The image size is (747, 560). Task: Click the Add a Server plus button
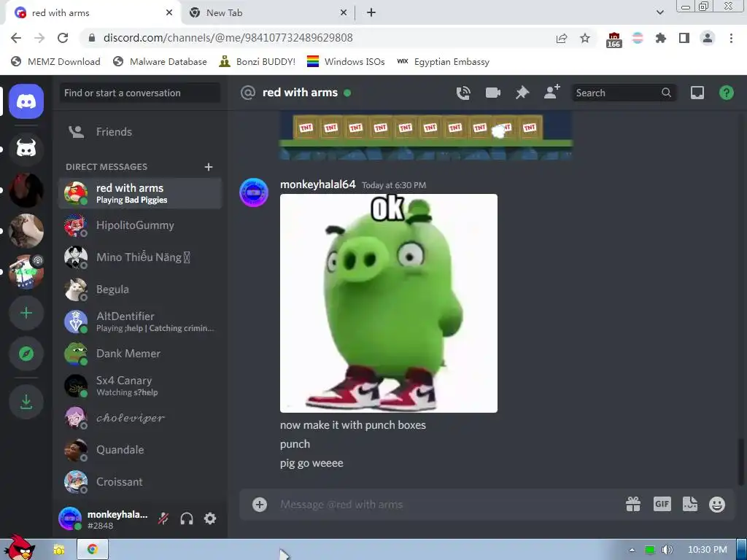(x=26, y=313)
